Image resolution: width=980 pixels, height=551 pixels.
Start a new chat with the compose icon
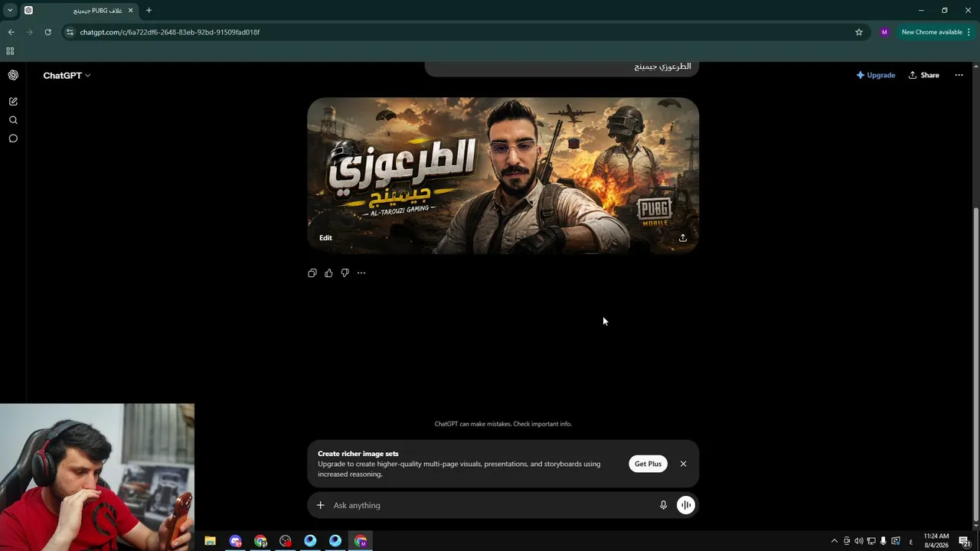click(13, 101)
